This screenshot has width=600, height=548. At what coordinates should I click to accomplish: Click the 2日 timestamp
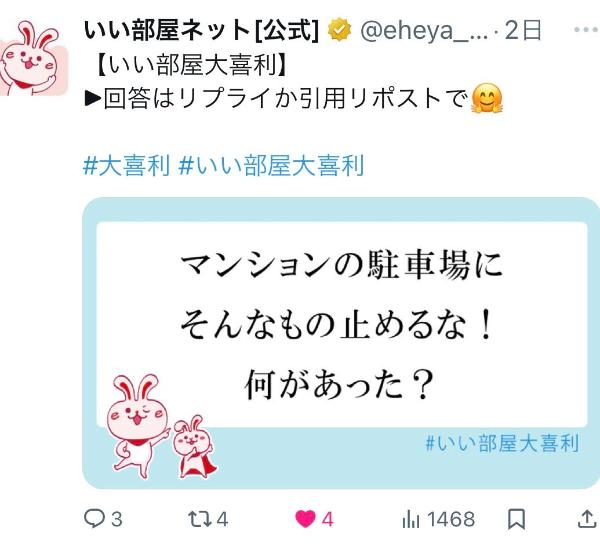click(523, 30)
